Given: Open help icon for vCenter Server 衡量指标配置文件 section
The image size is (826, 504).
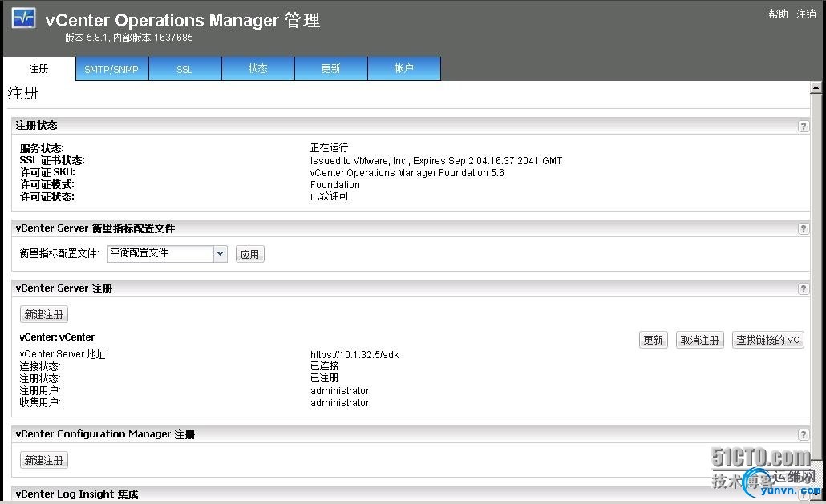Looking at the screenshot, I should tap(803, 229).
